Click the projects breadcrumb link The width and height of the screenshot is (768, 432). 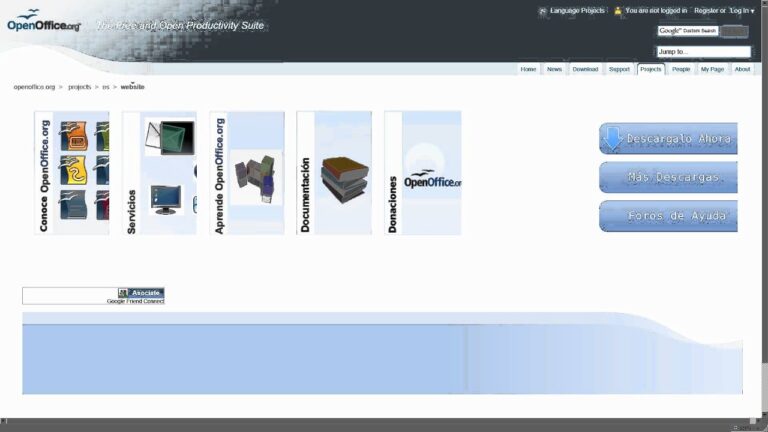point(79,87)
